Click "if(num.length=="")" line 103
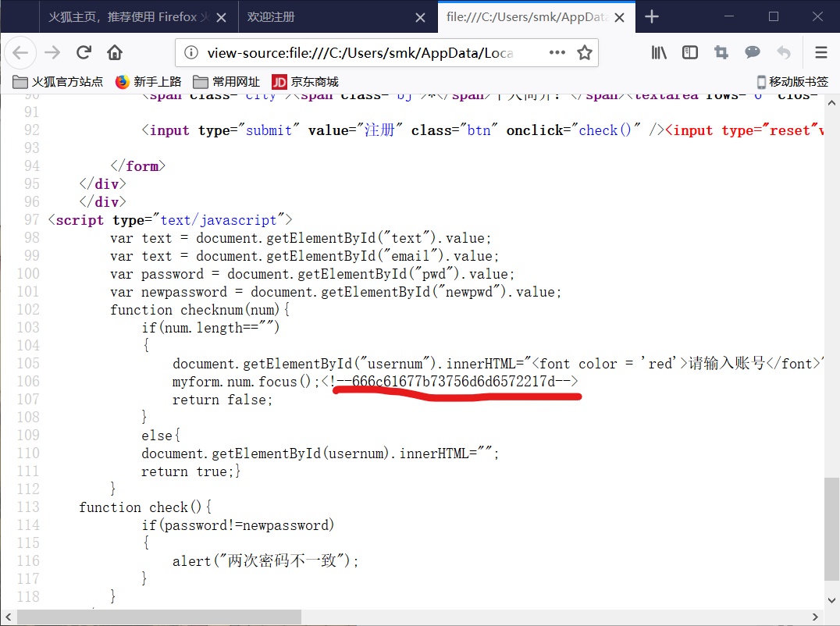840x626 pixels. (211, 327)
